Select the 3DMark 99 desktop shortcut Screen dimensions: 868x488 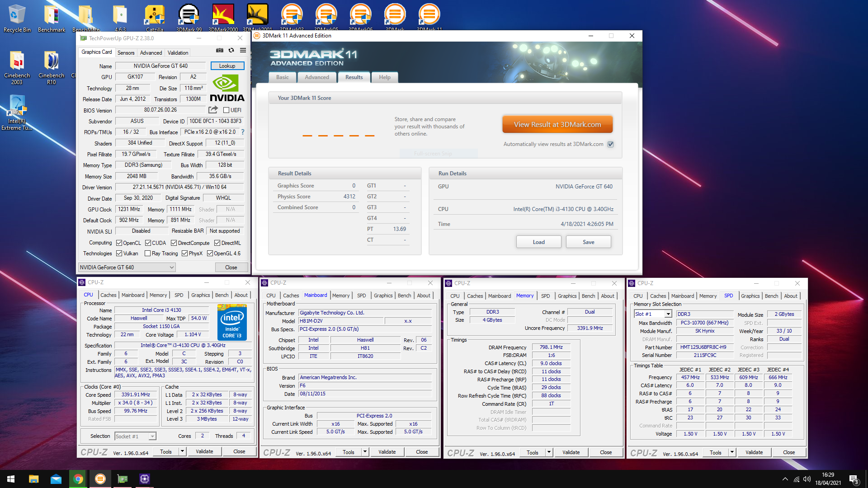point(189,18)
